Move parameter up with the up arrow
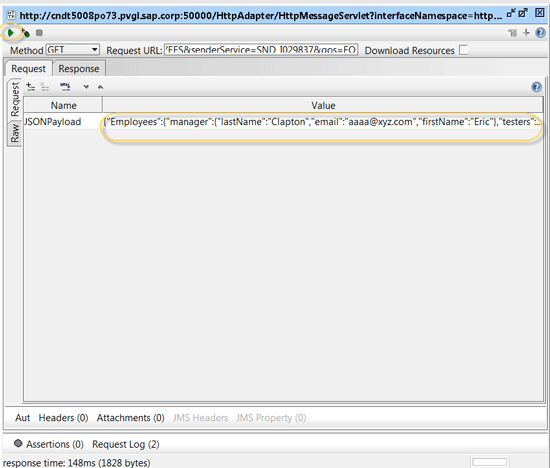Screen dimensions: 550x468 100,87
